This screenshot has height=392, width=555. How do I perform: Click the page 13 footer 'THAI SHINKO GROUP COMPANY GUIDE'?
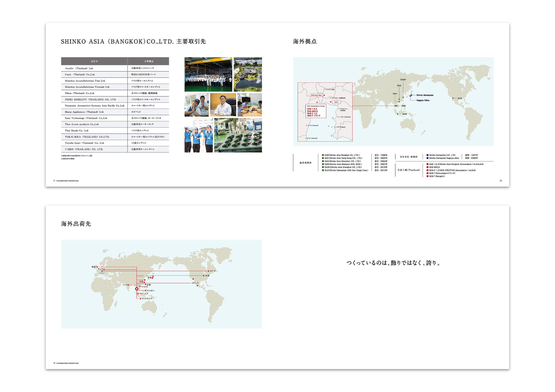(67, 363)
